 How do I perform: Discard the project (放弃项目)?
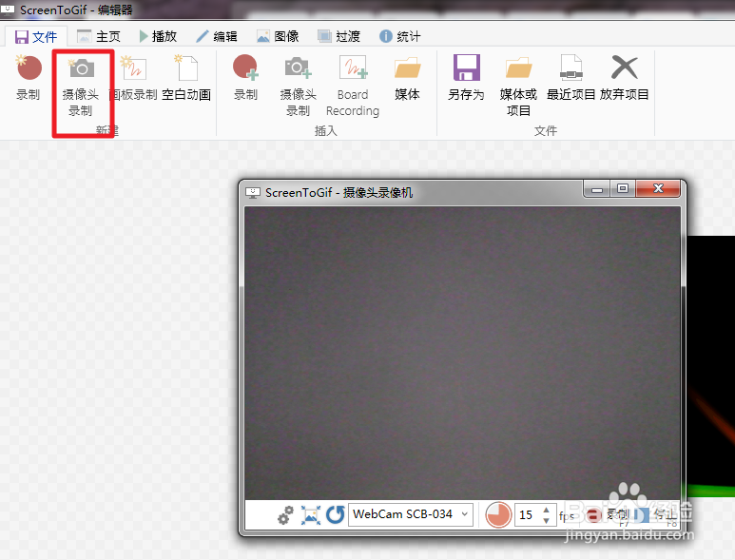point(625,79)
